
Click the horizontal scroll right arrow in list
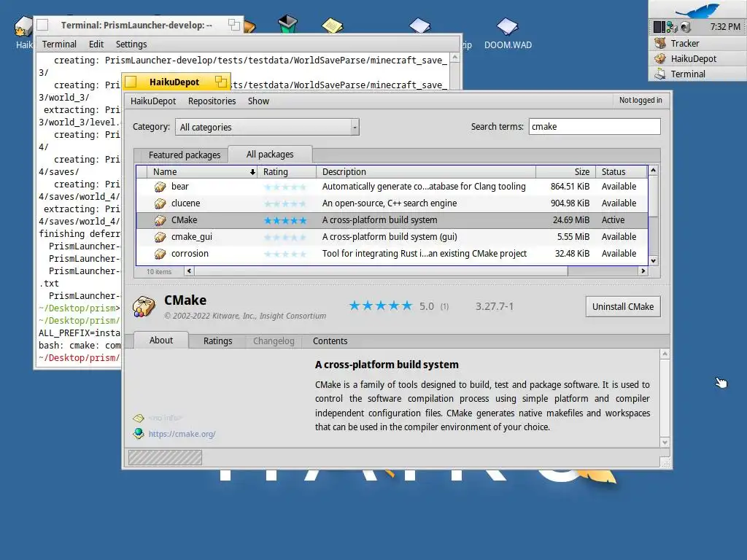coord(643,271)
